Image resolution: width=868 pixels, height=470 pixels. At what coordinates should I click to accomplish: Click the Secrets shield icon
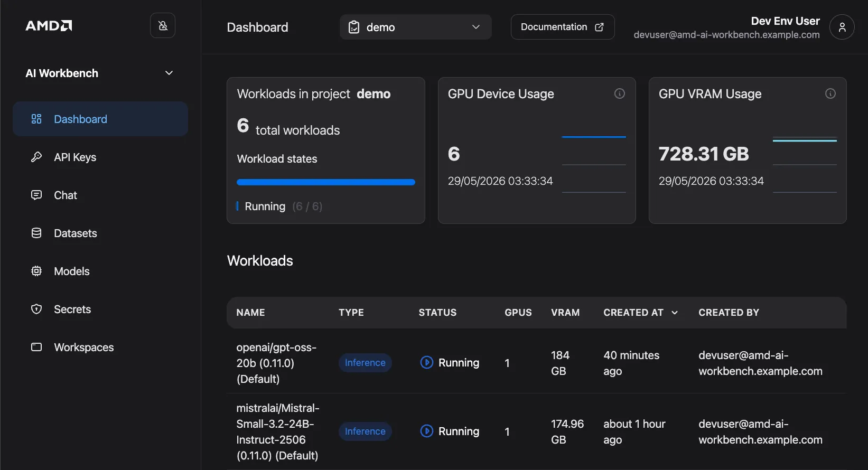(36, 309)
